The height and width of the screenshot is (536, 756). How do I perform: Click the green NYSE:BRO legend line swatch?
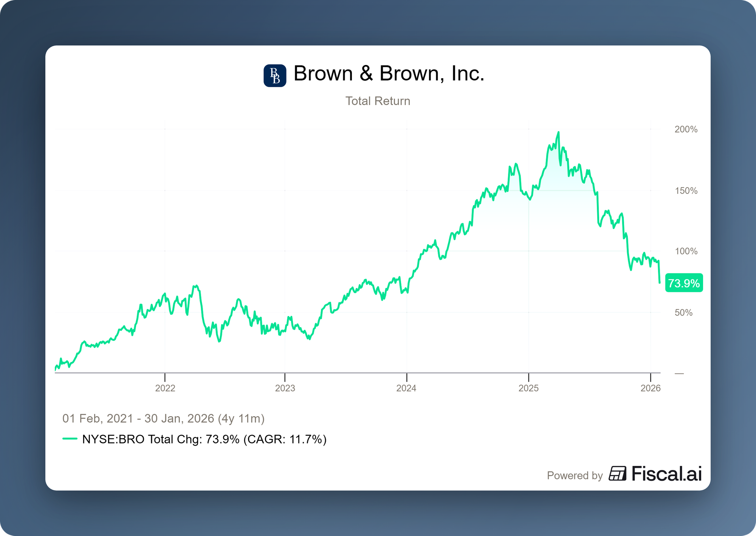coord(70,439)
